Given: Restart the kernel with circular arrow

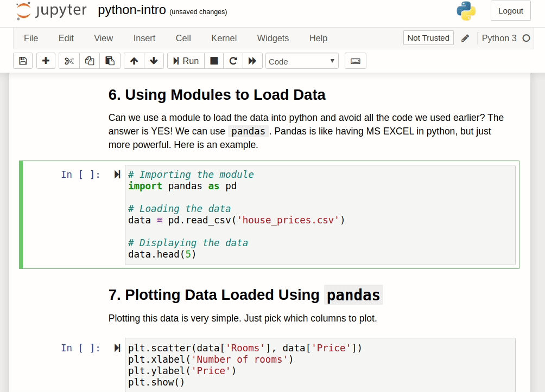Looking at the screenshot, I should pos(233,61).
